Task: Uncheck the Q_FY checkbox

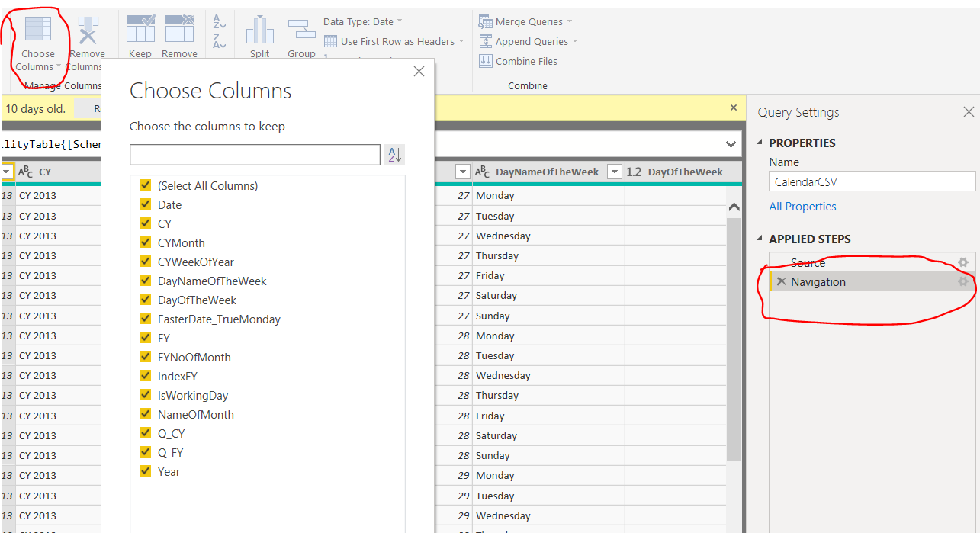Action: (x=145, y=452)
